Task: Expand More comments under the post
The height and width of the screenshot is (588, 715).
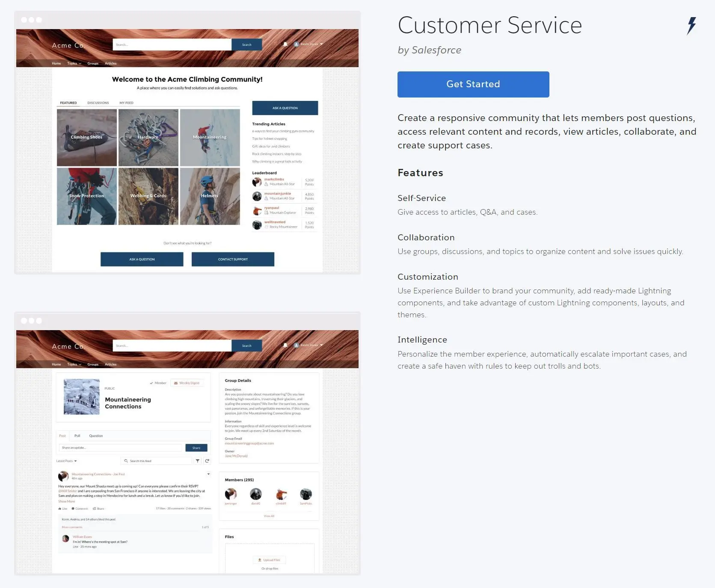Action: click(x=72, y=527)
